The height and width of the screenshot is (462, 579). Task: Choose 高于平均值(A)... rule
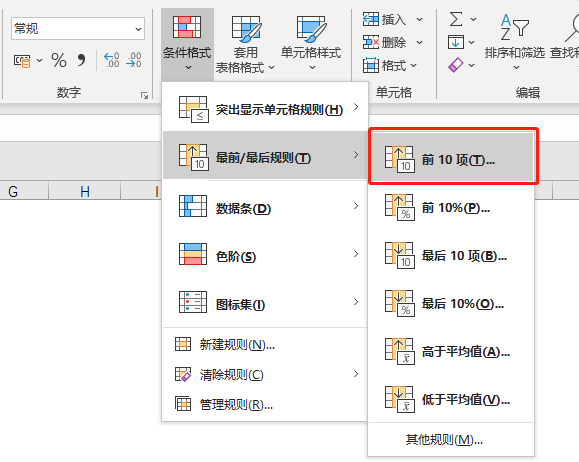[452, 352]
